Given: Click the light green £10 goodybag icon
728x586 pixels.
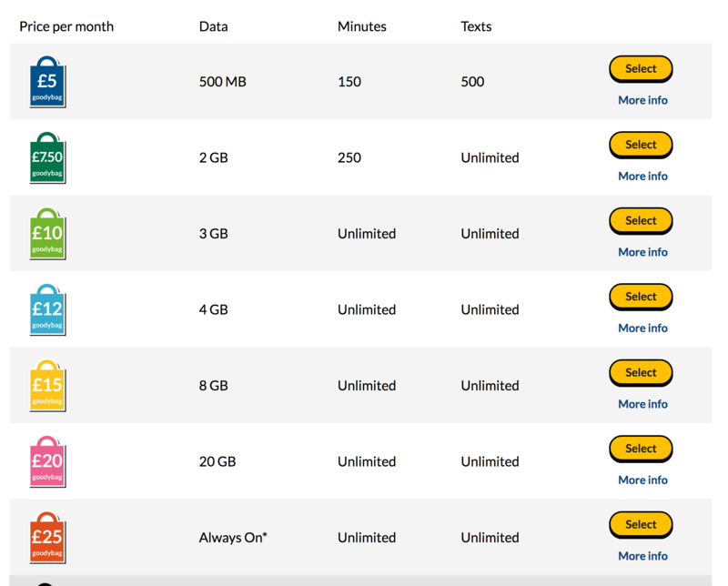Looking at the screenshot, I should 47,234.
